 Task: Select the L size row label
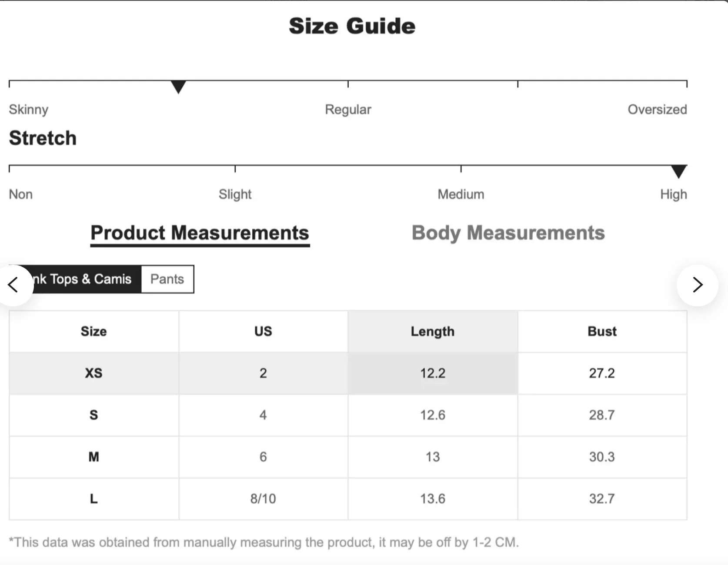pyautogui.click(x=94, y=499)
